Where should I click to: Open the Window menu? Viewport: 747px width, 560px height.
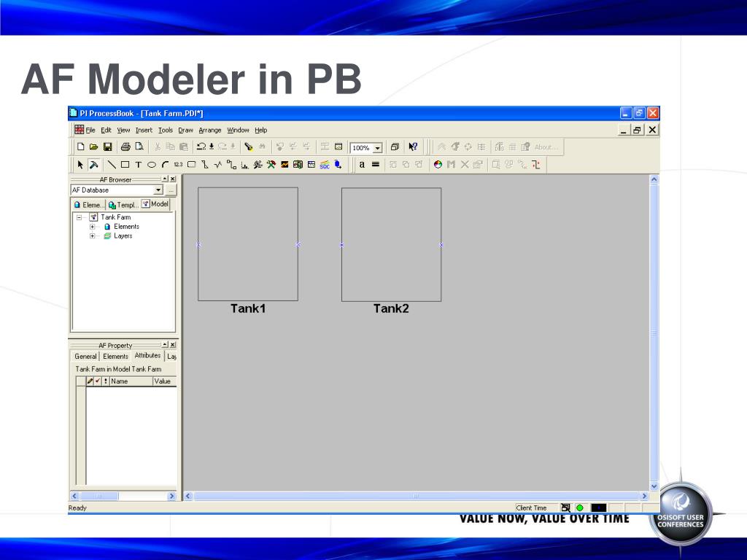(239, 130)
